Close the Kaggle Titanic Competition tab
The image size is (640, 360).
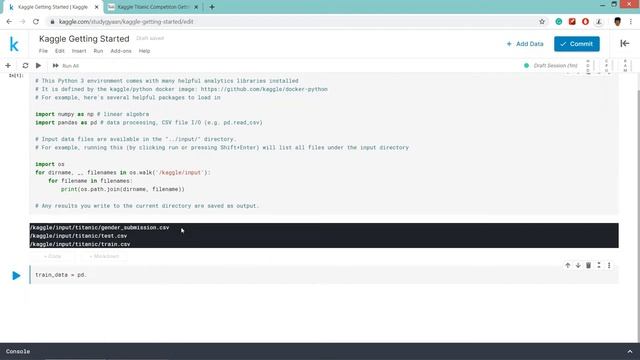click(x=196, y=7)
